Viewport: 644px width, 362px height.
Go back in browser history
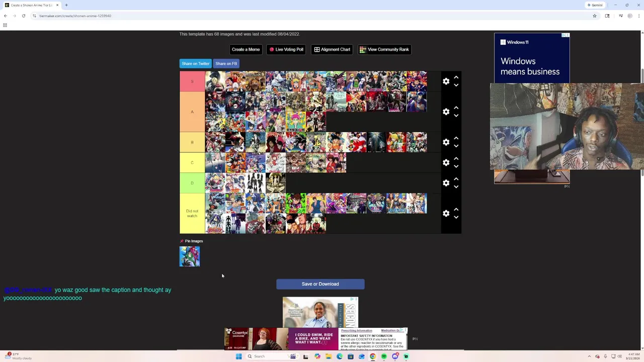click(6, 16)
